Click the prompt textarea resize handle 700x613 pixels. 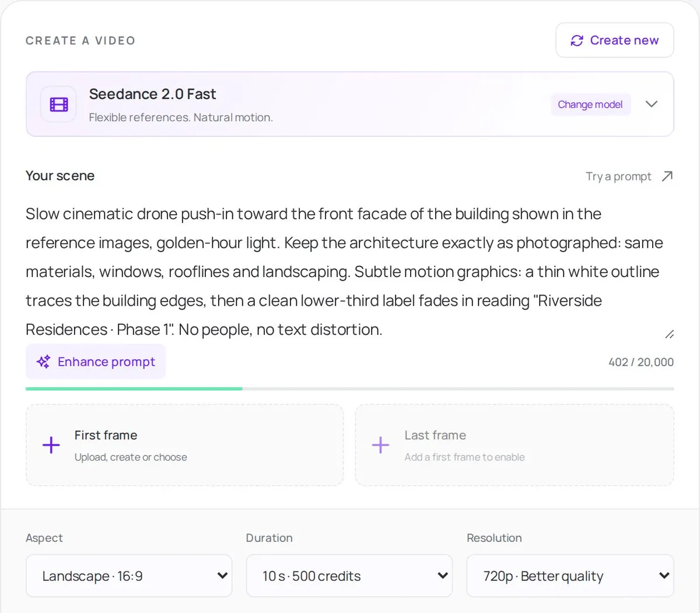tap(669, 334)
